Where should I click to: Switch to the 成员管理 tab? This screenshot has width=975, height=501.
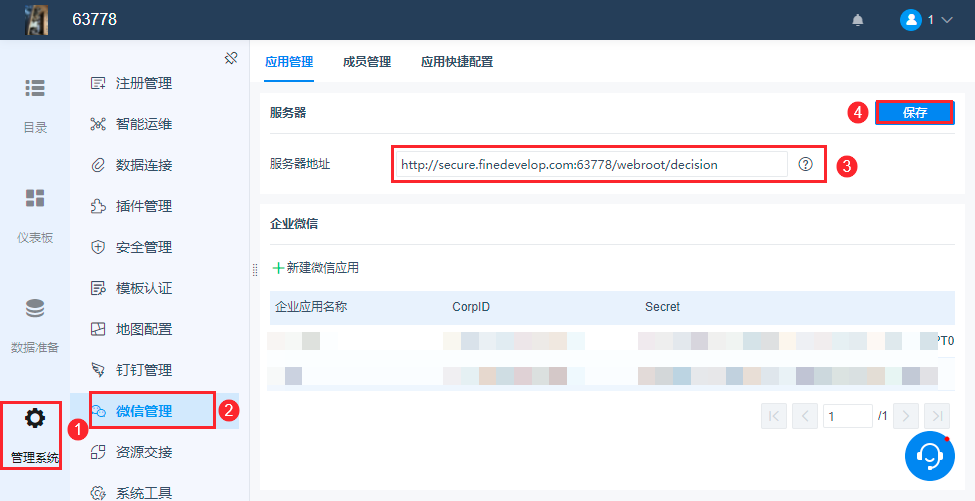(367, 62)
